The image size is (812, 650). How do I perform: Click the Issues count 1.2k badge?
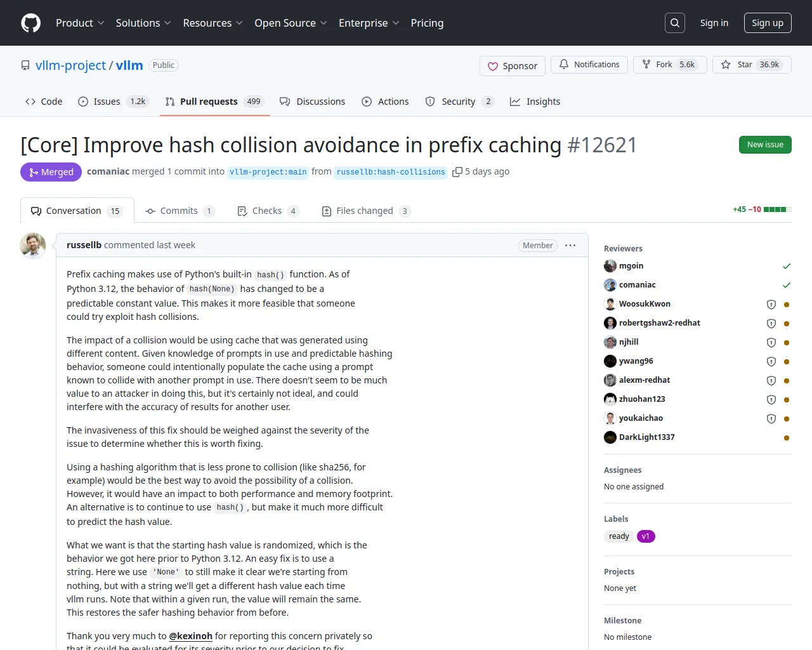pos(138,102)
